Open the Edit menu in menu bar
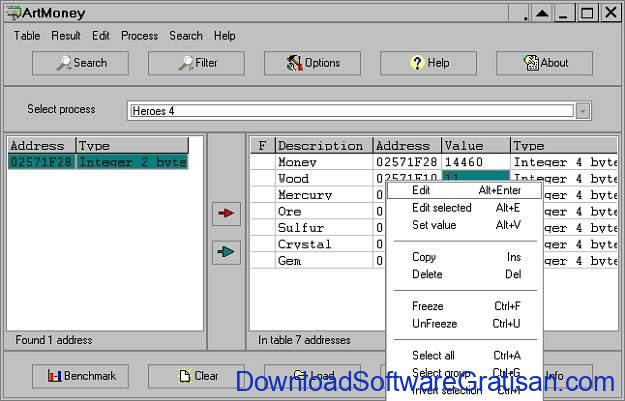625x401 pixels. (100, 36)
